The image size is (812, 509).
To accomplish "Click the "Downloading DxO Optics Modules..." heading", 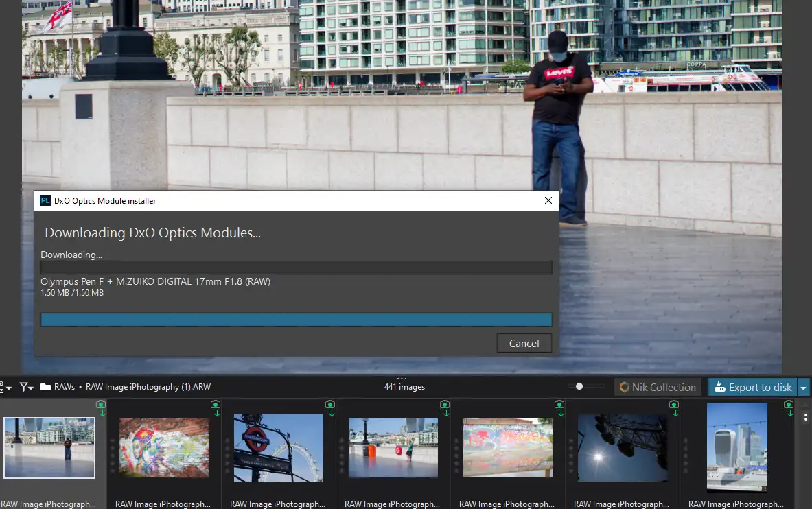I will (153, 233).
